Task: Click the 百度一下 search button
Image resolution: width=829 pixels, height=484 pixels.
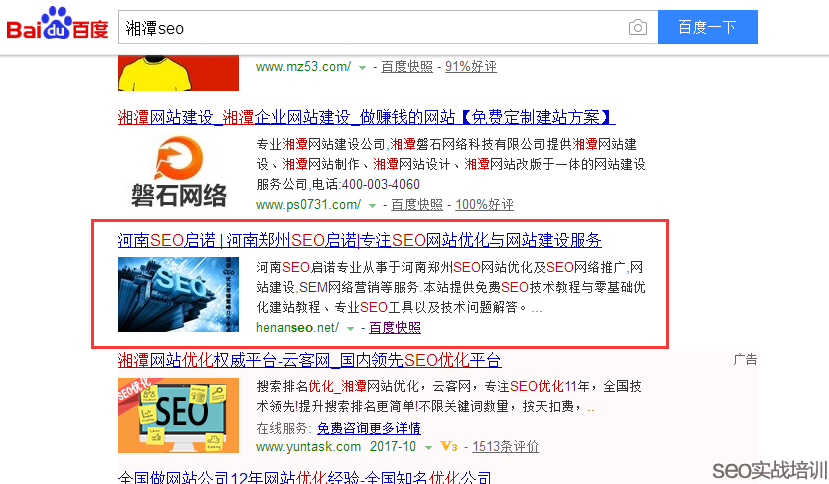Action: point(707,27)
